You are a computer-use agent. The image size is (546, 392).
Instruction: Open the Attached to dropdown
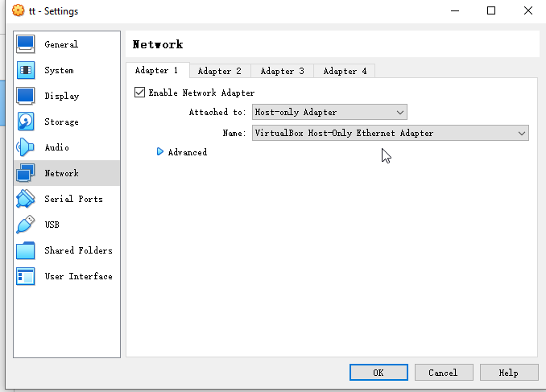[329, 112]
